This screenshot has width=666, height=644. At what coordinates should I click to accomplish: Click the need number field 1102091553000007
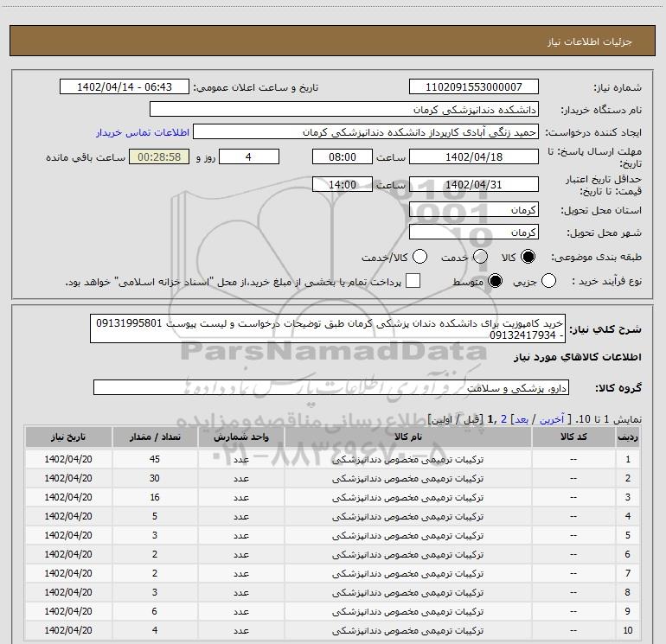(x=474, y=86)
